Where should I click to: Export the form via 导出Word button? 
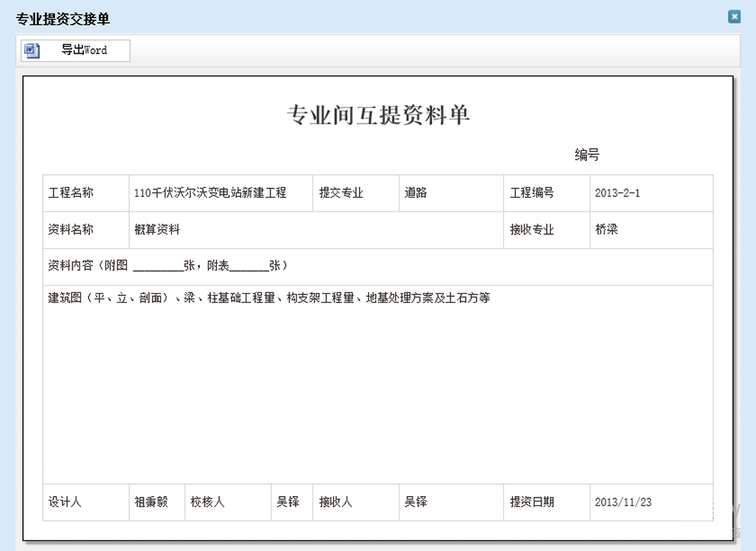(x=83, y=50)
